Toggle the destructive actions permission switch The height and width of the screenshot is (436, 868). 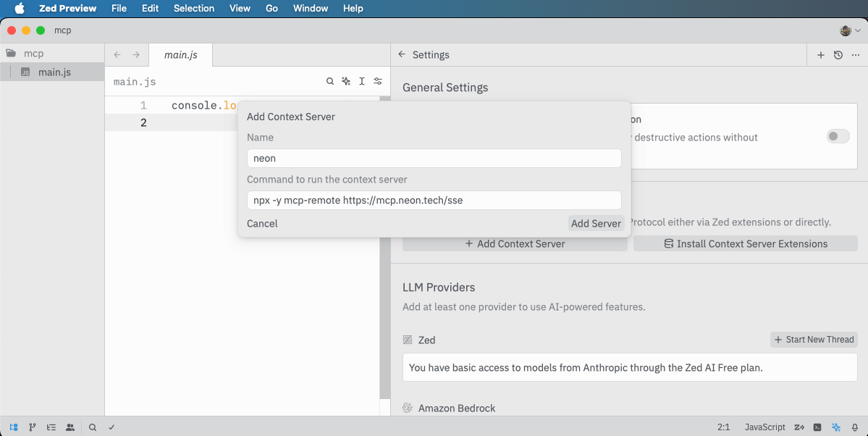(838, 137)
